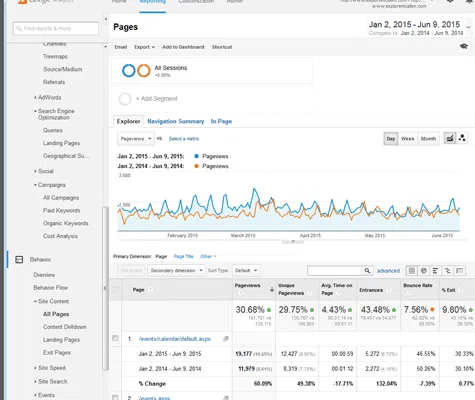Expand the AdWords sidebar section
475x400 pixels.
(48, 97)
